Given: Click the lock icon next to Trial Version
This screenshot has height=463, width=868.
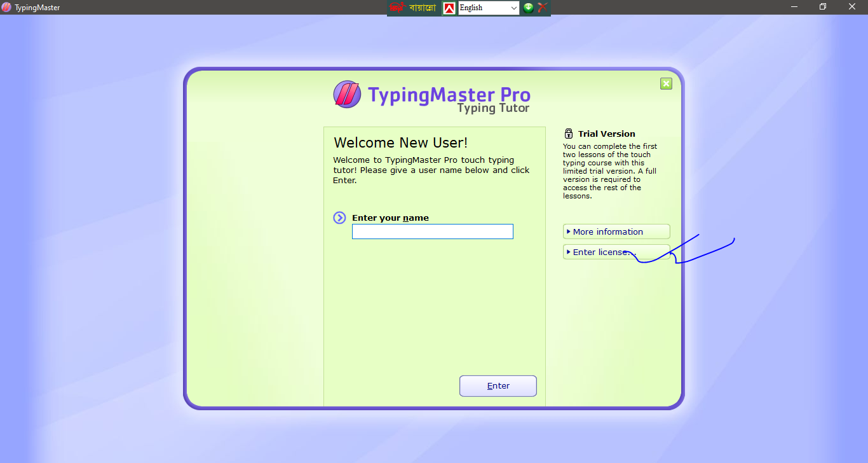Looking at the screenshot, I should (569, 134).
